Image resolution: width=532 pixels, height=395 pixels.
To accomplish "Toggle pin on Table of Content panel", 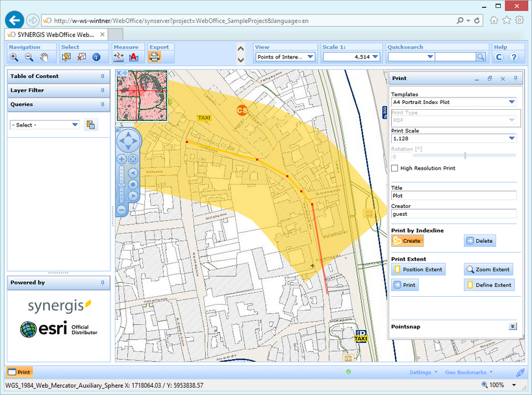I will [102, 77].
